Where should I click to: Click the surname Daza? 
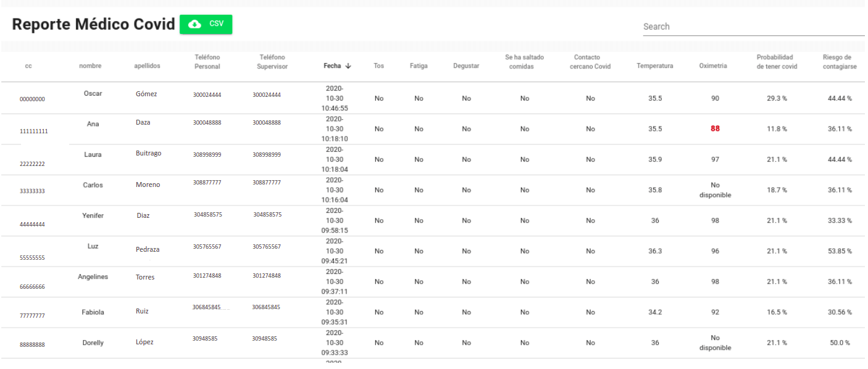tap(143, 122)
